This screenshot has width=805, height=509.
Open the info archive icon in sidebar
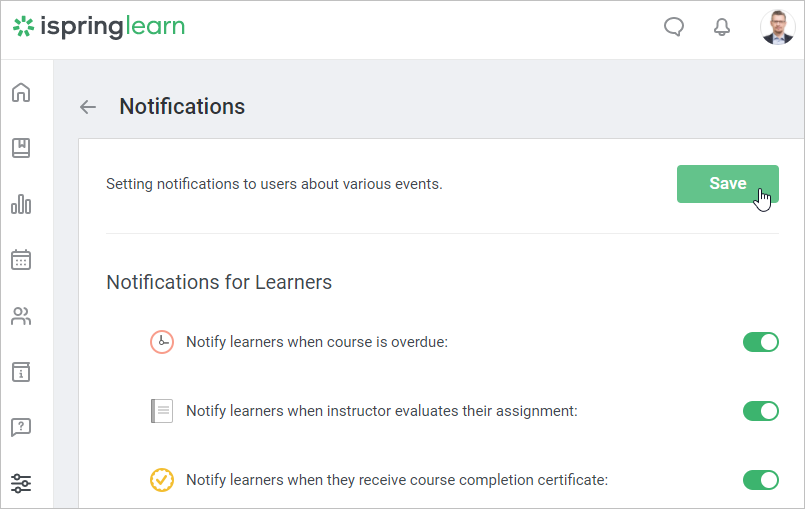click(21, 372)
